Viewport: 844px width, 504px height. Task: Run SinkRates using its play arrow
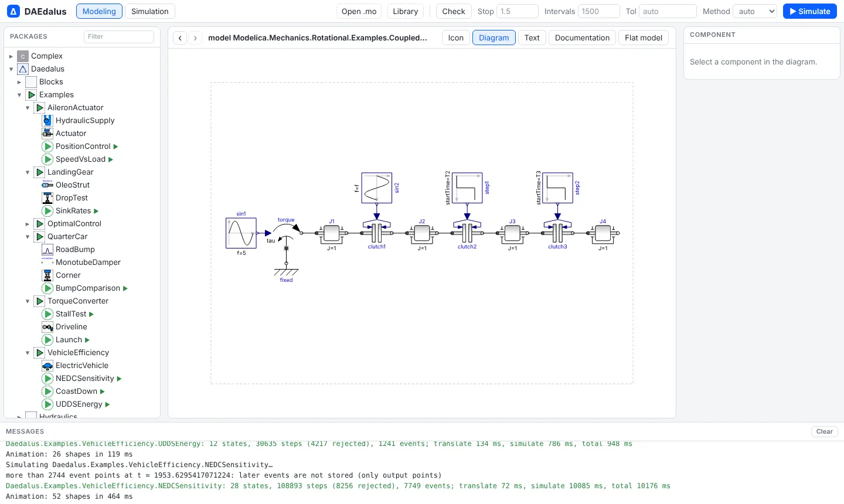point(96,211)
